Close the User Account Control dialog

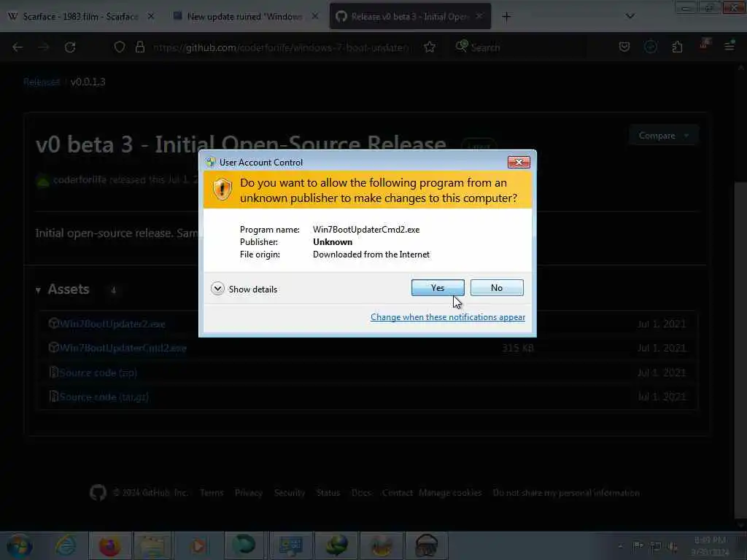[x=519, y=163]
